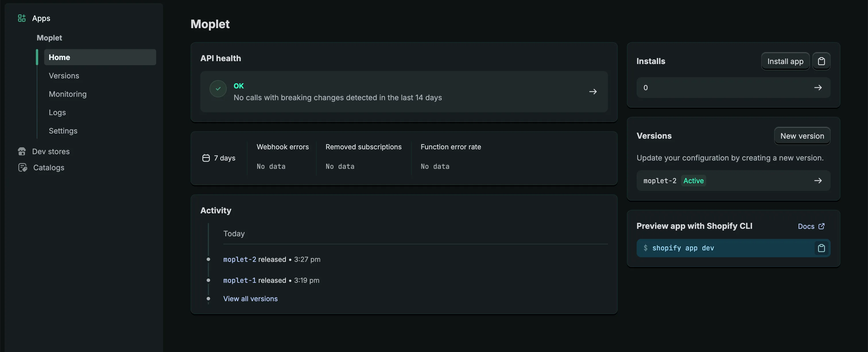Copy the shopify app dev command
The width and height of the screenshot is (868, 352).
(x=821, y=248)
